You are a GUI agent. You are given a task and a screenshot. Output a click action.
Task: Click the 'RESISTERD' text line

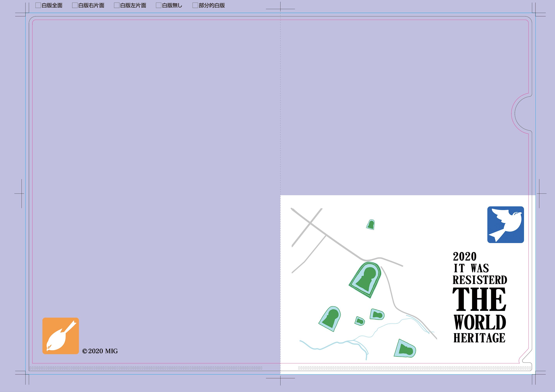(x=480, y=280)
